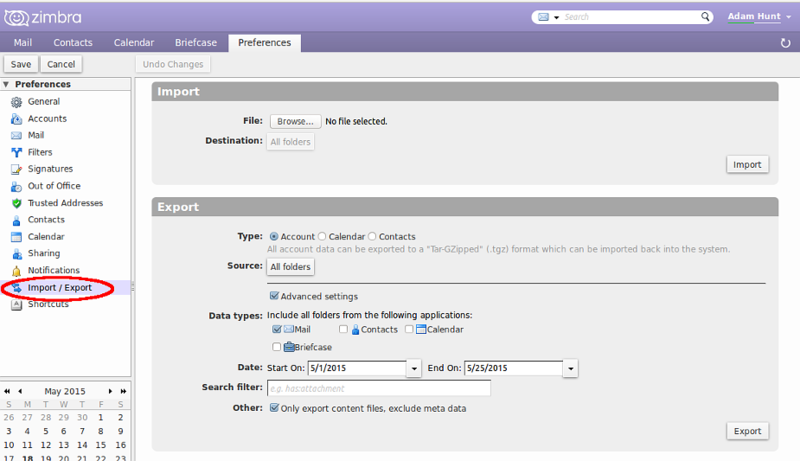Viewport: 800px width, 461px height.
Task: Open Signatures preferences icon
Action: coord(16,169)
